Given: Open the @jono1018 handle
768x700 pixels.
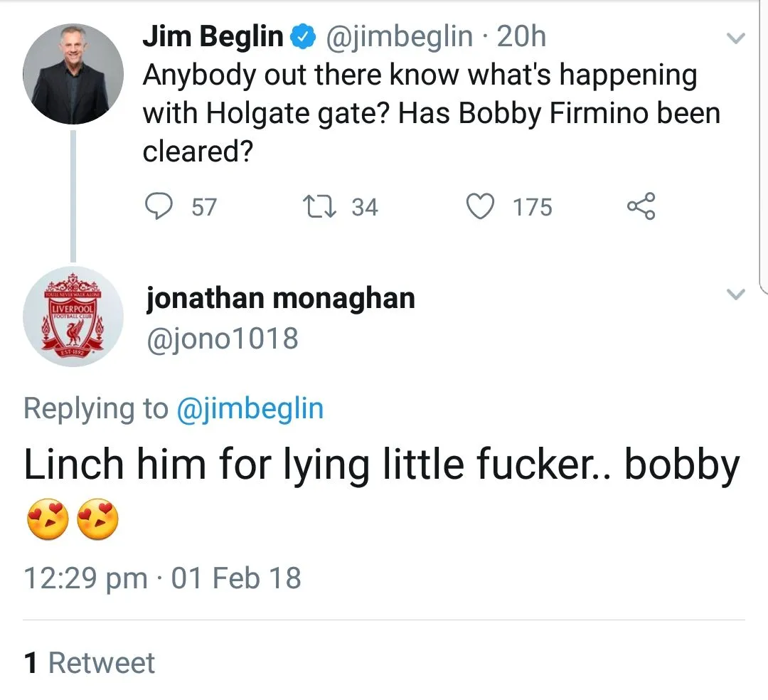Looking at the screenshot, I should click(x=222, y=339).
